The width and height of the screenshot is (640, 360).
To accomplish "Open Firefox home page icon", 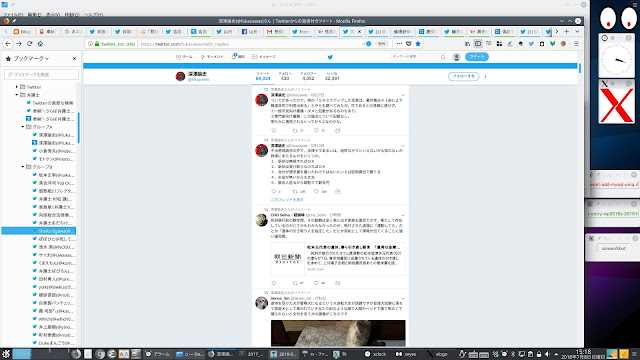I will (40, 44).
